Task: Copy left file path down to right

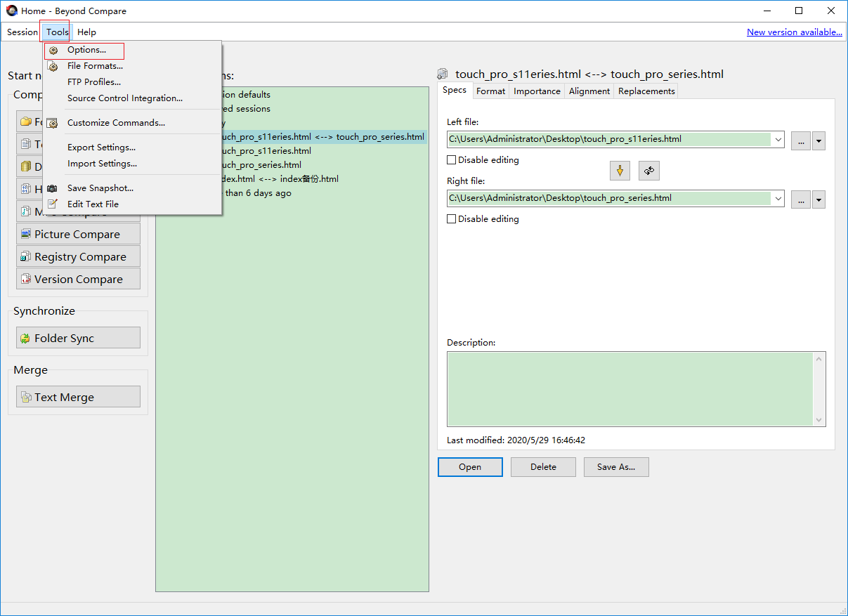Action: (620, 171)
